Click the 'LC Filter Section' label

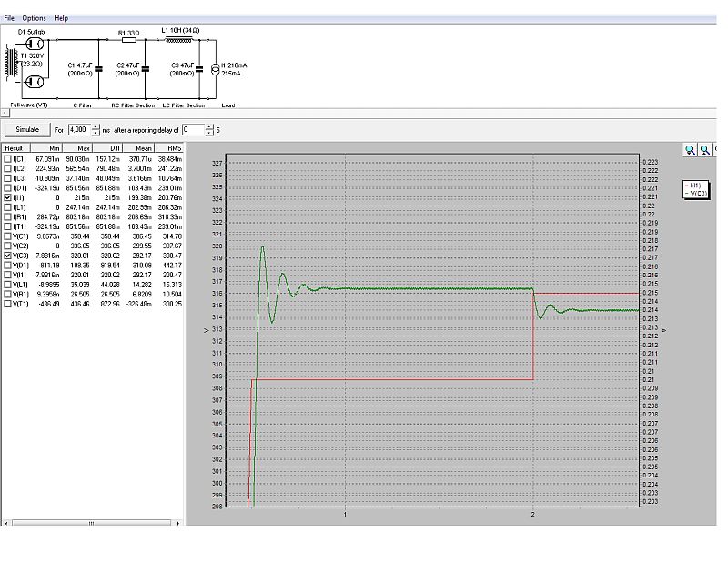[x=184, y=105]
